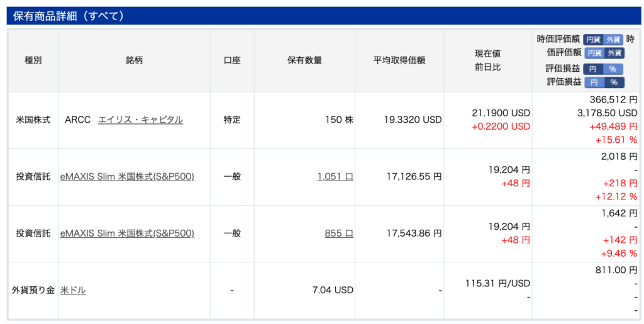Open the 米ドル foreign currency link
The width and height of the screenshot is (644, 324).
pyautogui.click(x=73, y=290)
